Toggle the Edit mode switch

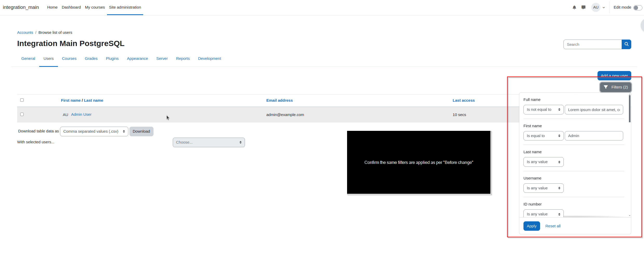[x=638, y=8]
